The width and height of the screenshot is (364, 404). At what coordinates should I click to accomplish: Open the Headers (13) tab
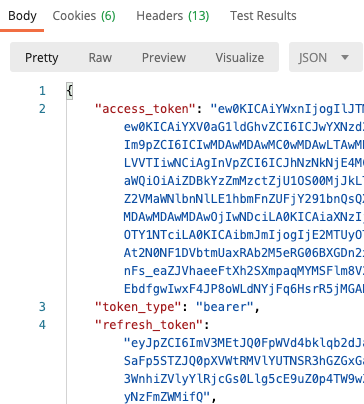point(173,16)
